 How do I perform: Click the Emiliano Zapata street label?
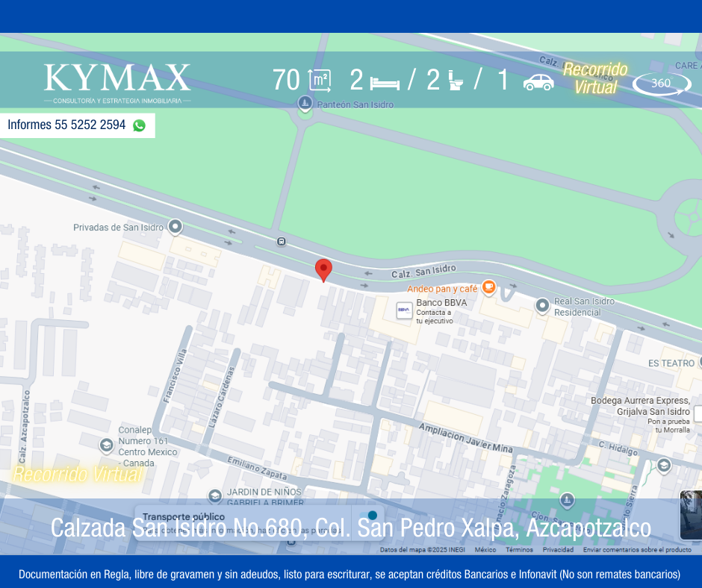[257, 468]
